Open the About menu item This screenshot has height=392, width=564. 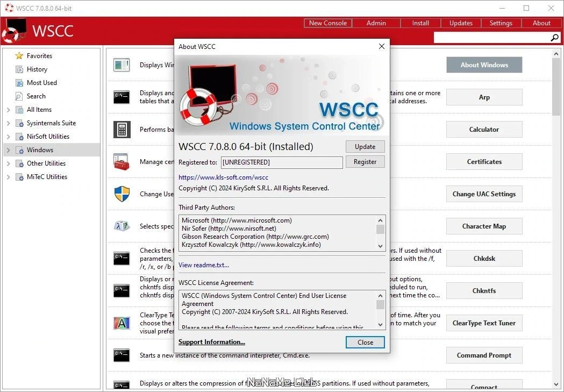point(541,23)
